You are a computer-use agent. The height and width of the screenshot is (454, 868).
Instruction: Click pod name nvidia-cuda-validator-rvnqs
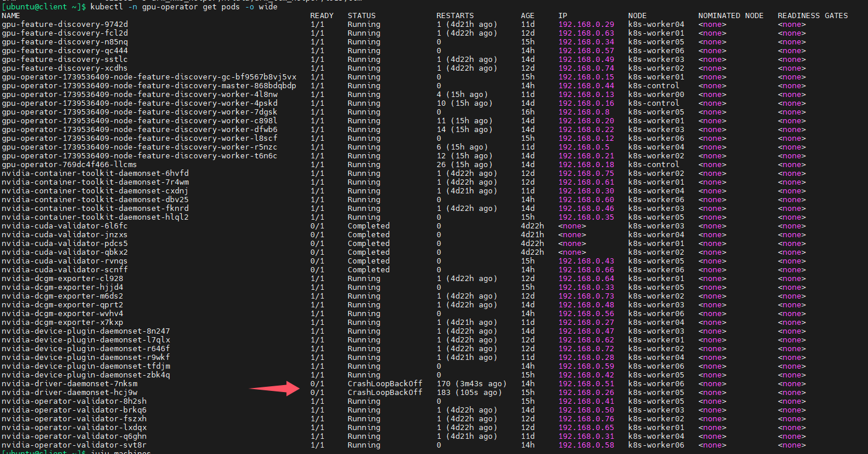tap(64, 261)
